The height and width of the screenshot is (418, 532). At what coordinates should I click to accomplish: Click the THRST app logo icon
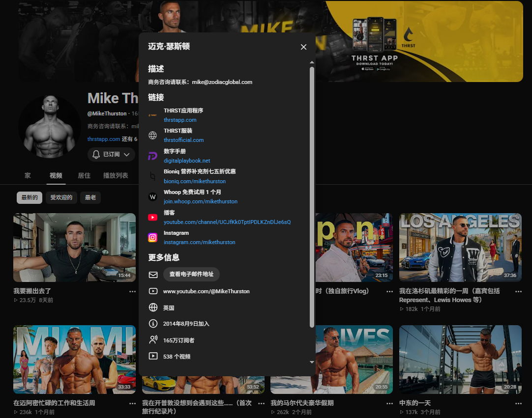pyautogui.click(x=153, y=115)
